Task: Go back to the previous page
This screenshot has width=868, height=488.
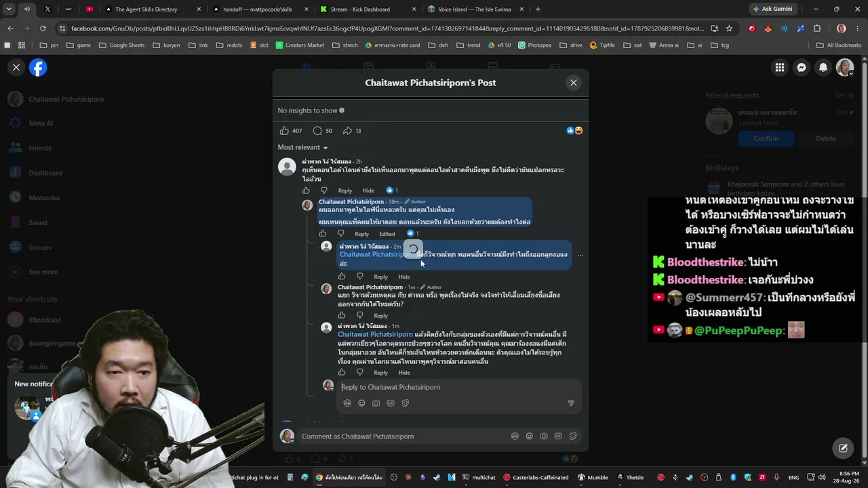Action: tap(10, 28)
